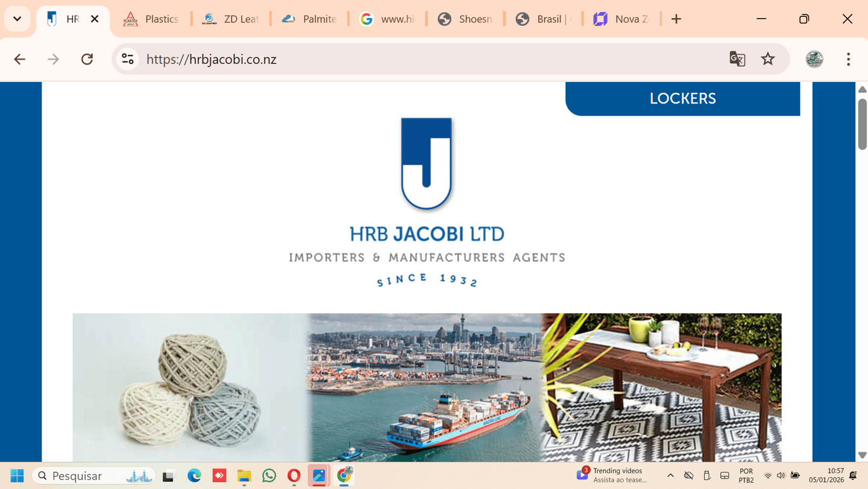This screenshot has width=868, height=489.
Task: Switch to the Palmite tab
Action: coord(309,19)
